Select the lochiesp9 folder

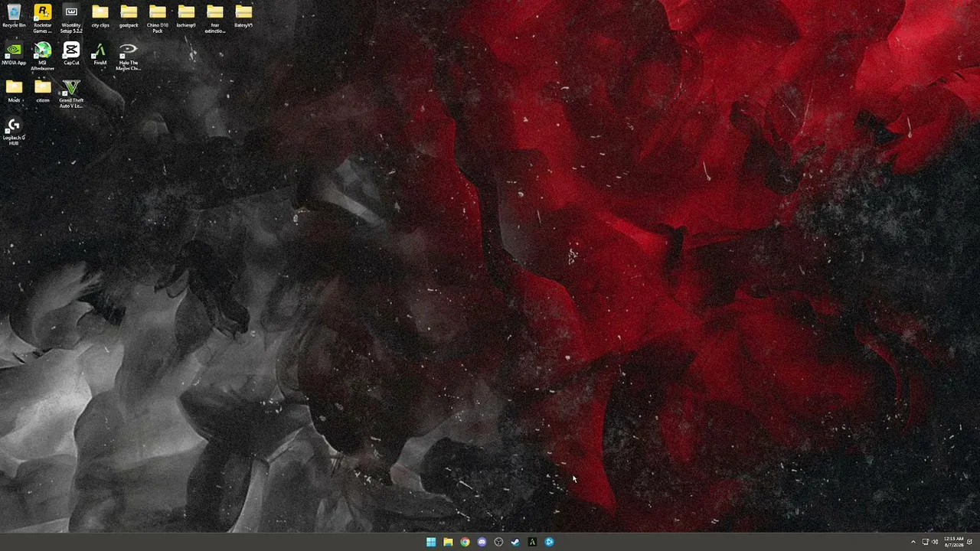[x=186, y=16]
